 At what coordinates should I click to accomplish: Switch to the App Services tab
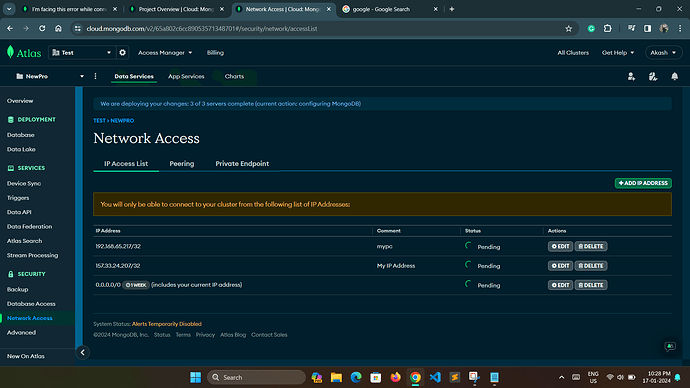click(x=186, y=76)
